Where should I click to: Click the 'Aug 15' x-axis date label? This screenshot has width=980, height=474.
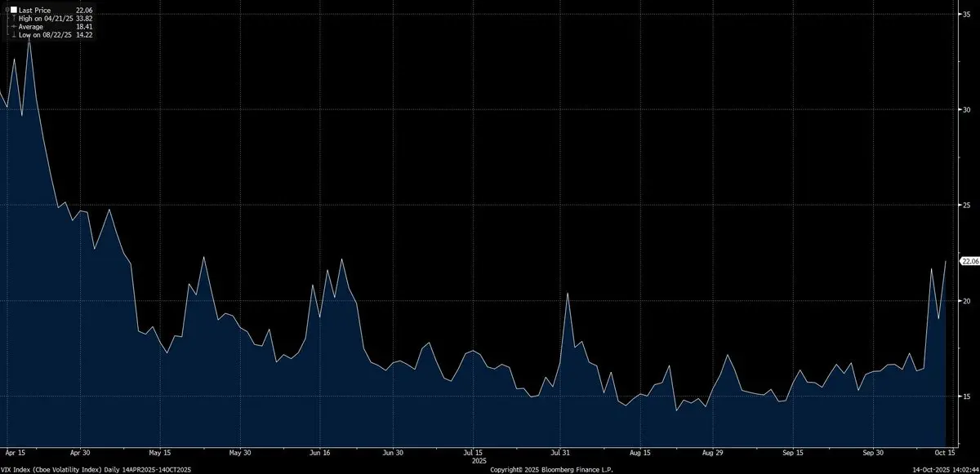click(641, 451)
